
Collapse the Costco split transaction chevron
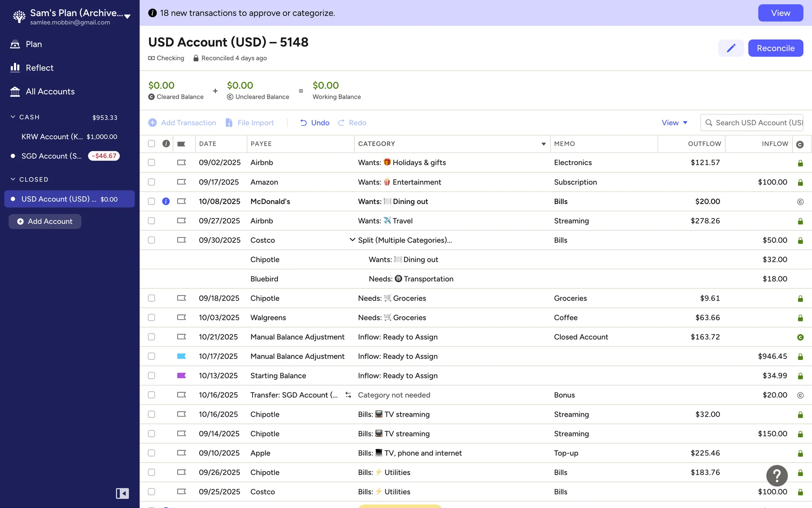pyautogui.click(x=352, y=240)
